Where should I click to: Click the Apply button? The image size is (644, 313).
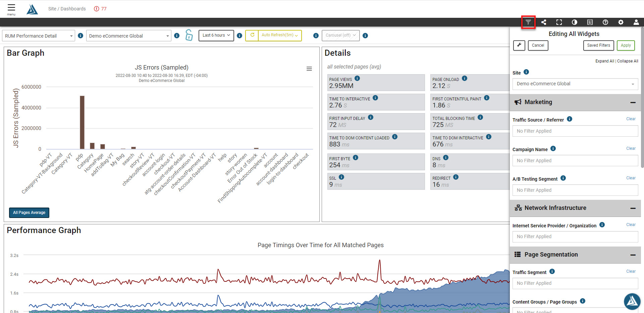coord(626,45)
